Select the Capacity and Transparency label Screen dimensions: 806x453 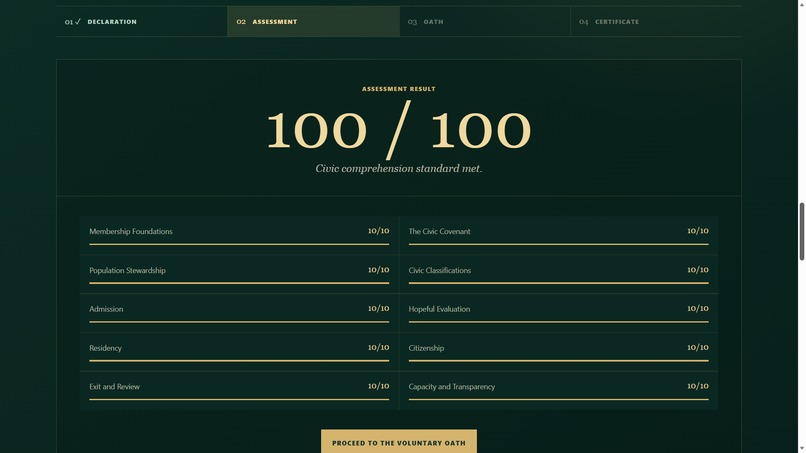pyautogui.click(x=452, y=387)
